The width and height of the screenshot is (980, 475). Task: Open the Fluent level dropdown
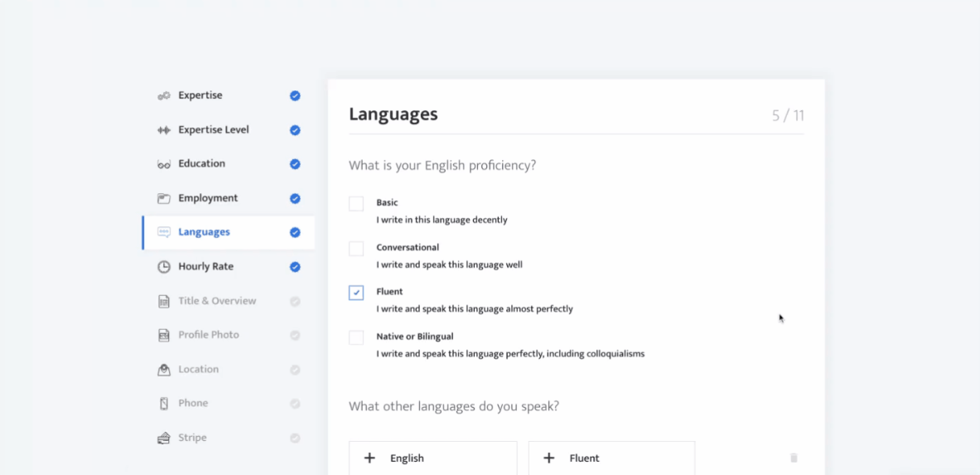(612, 458)
